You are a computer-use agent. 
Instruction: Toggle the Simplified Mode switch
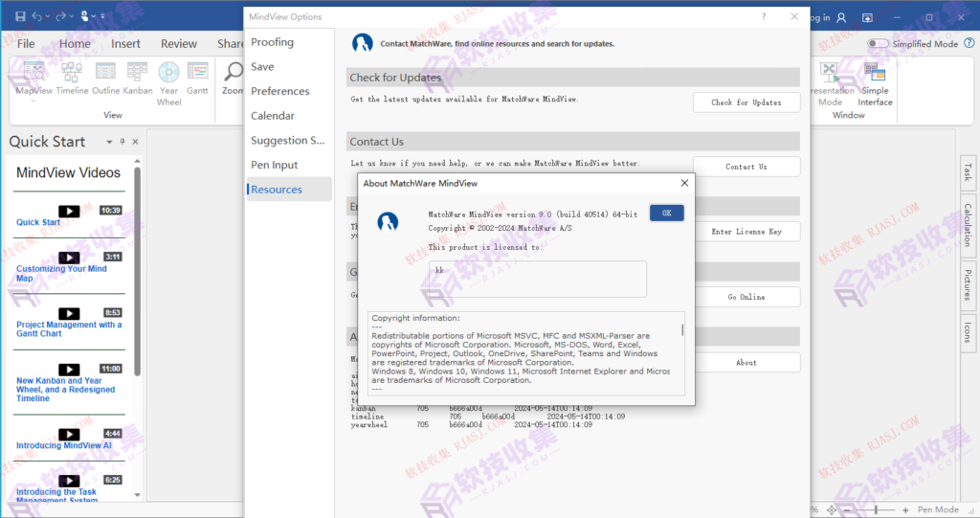878,44
